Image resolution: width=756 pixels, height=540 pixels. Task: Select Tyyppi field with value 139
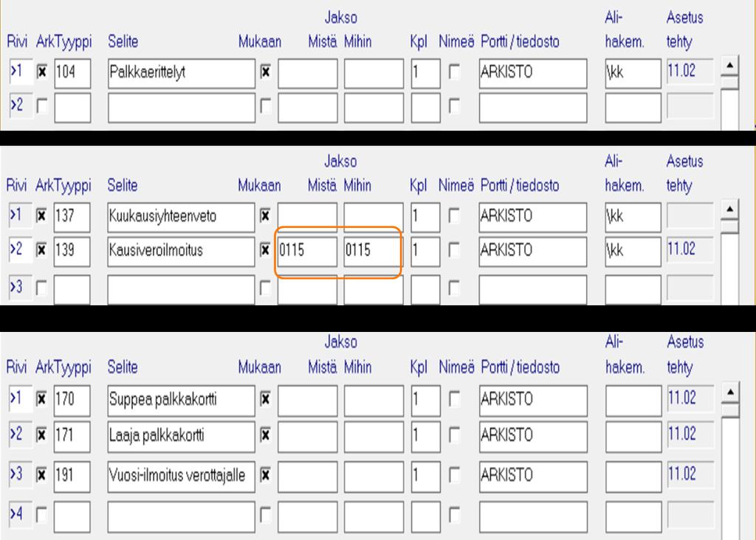(72, 251)
